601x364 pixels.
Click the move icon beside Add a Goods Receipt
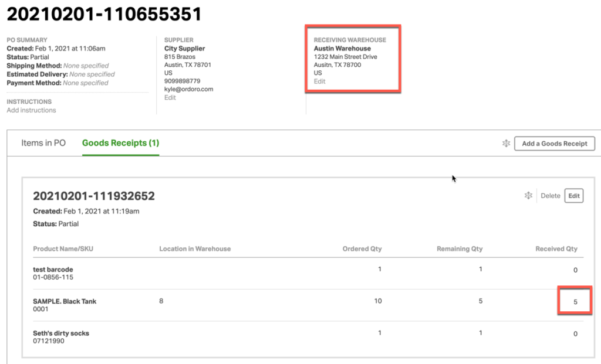click(x=505, y=143)
